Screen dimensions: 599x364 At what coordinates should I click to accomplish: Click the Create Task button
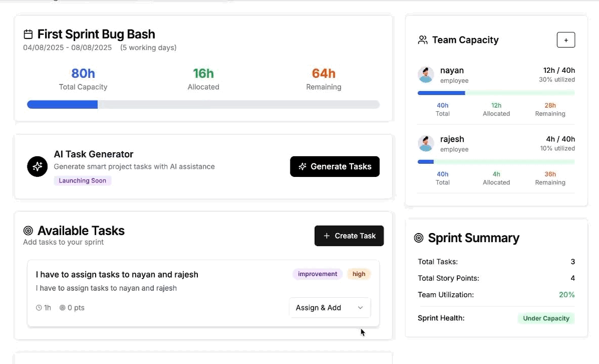[x=349, y=236]
